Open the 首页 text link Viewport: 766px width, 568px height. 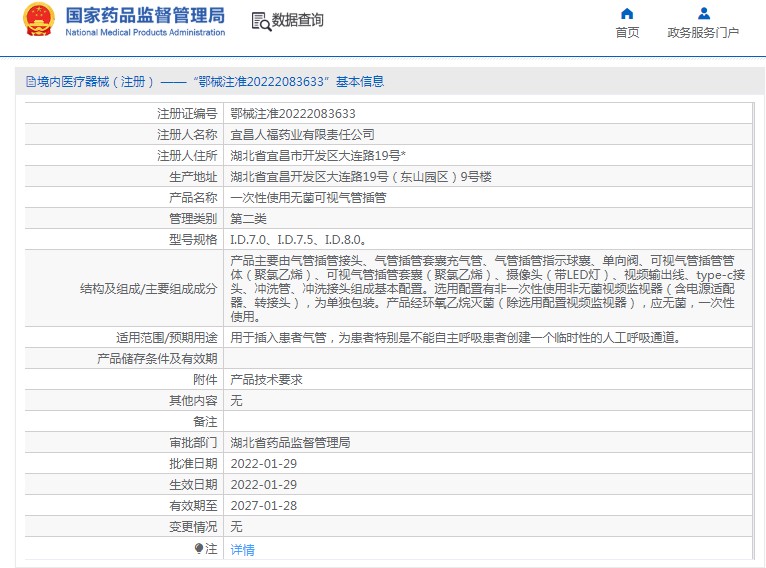click(x=627, y=32)
